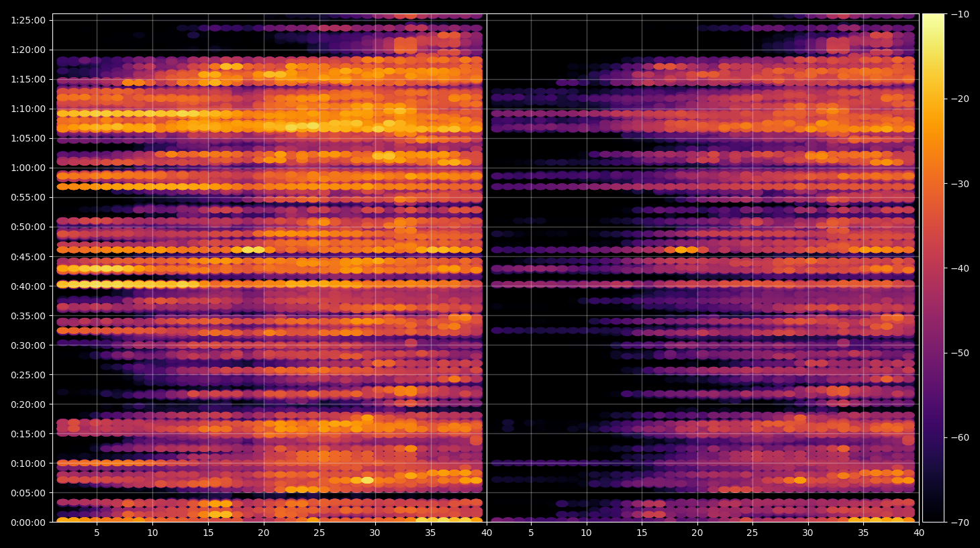Image resolution: width=980 pixels, height=548 pixels.
Task: Select the 0:30:00 time label
Action: click(28, 345)
